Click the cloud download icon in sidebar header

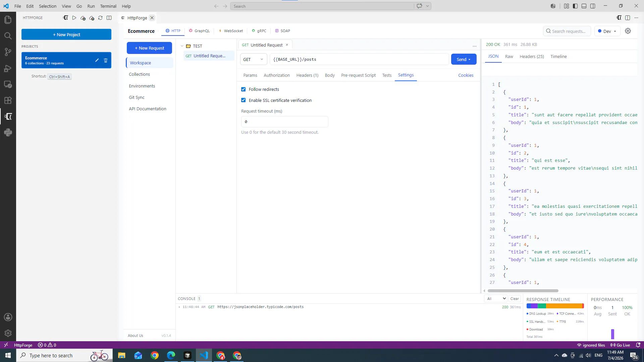click(83, 18)
